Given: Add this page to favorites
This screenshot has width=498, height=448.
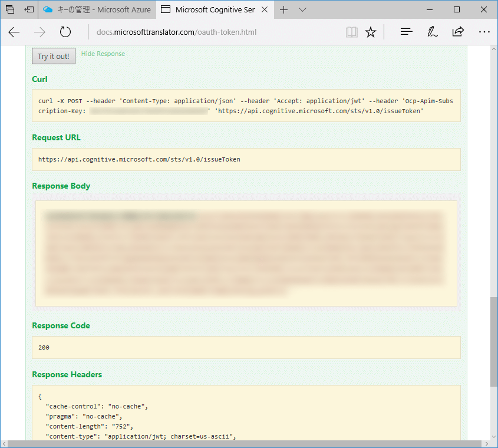Looking at the screenshot, I should click(x=371, y=32).
